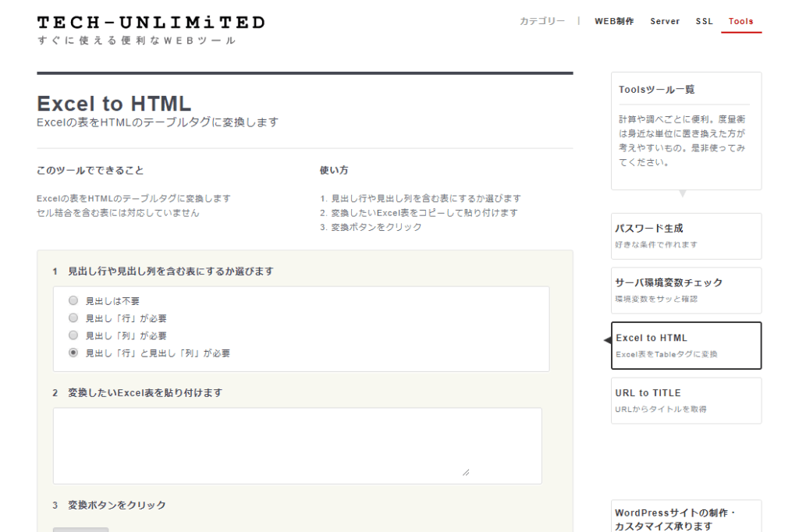Click the 使い方 section heading
Screen dimensions: 799x532
(x=334, y=170)
